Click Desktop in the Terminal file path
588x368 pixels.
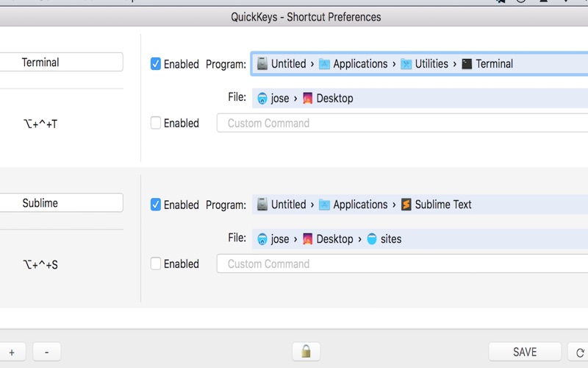tap(334, 99)
